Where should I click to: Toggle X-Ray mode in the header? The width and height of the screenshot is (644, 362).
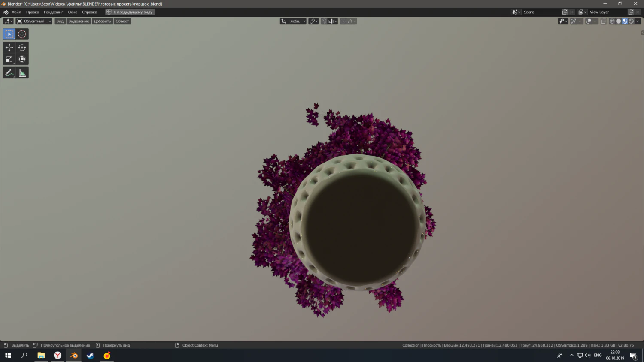click(x=603, y=21)
